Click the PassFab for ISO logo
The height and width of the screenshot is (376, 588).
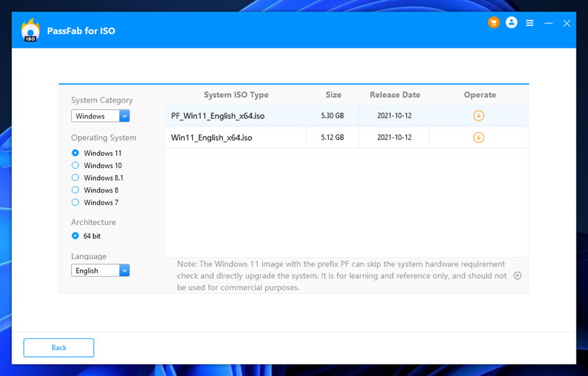click(x=30, y=30)
